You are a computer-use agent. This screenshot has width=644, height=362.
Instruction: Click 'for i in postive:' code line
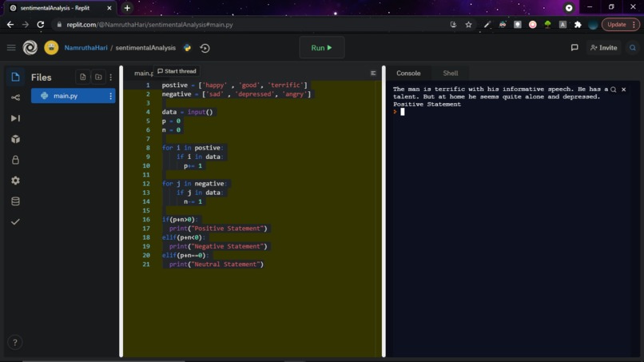tap(193, 148)
